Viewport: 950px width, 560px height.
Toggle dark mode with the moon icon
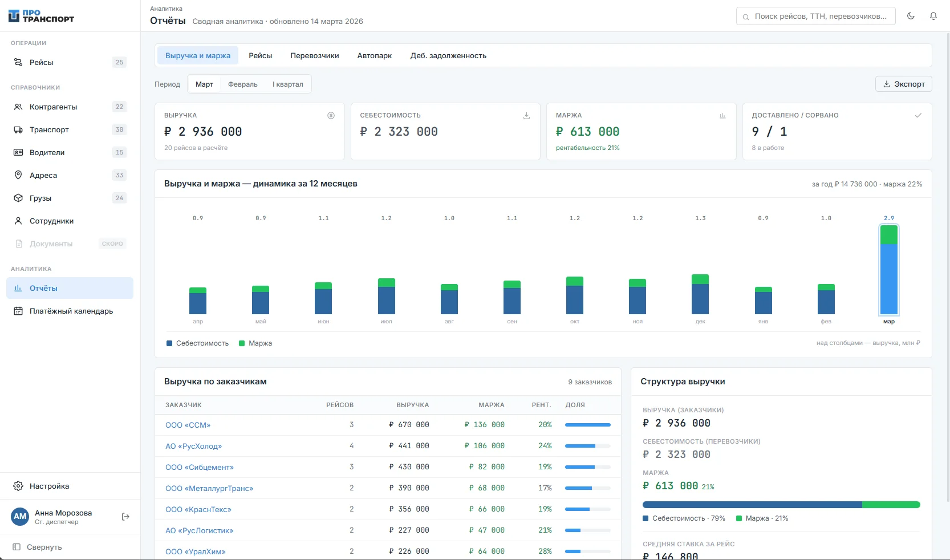click(x=911, y=16)
